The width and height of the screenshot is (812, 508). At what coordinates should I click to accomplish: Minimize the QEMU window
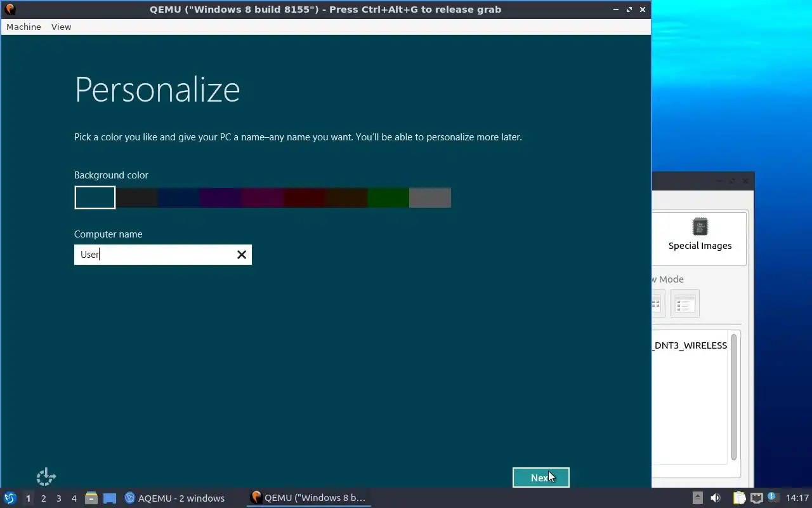(x=617, y=10)
